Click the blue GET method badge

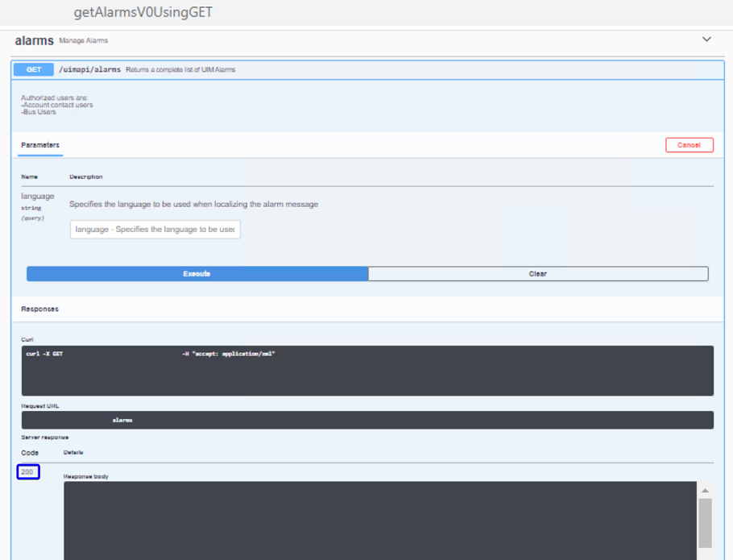(34, 70)
